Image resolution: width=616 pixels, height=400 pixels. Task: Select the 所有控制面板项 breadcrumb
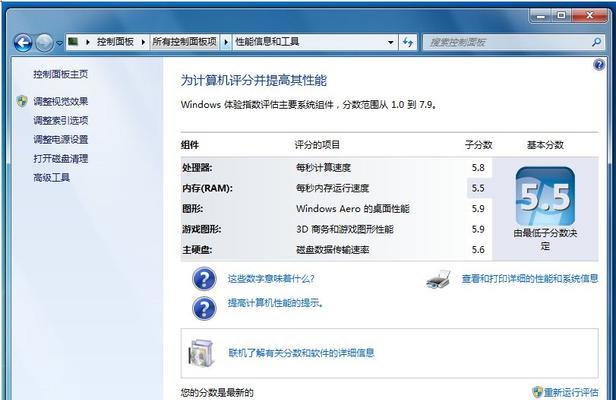tap(184, 42)
